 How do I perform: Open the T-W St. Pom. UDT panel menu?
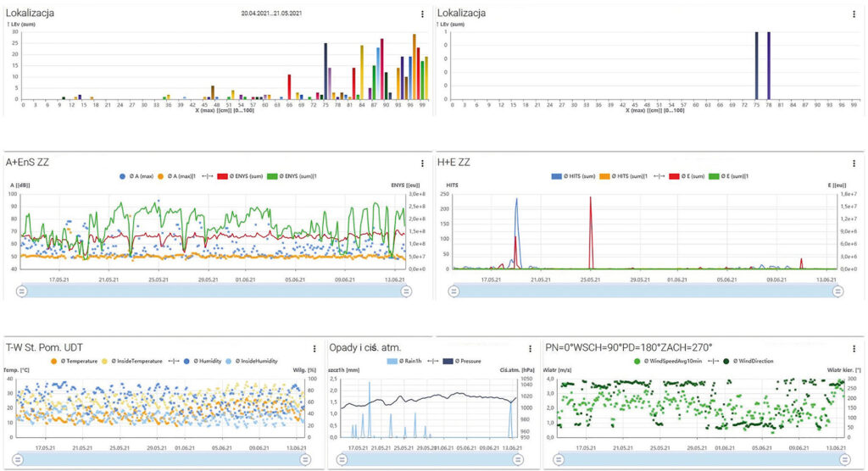point(314,349)
